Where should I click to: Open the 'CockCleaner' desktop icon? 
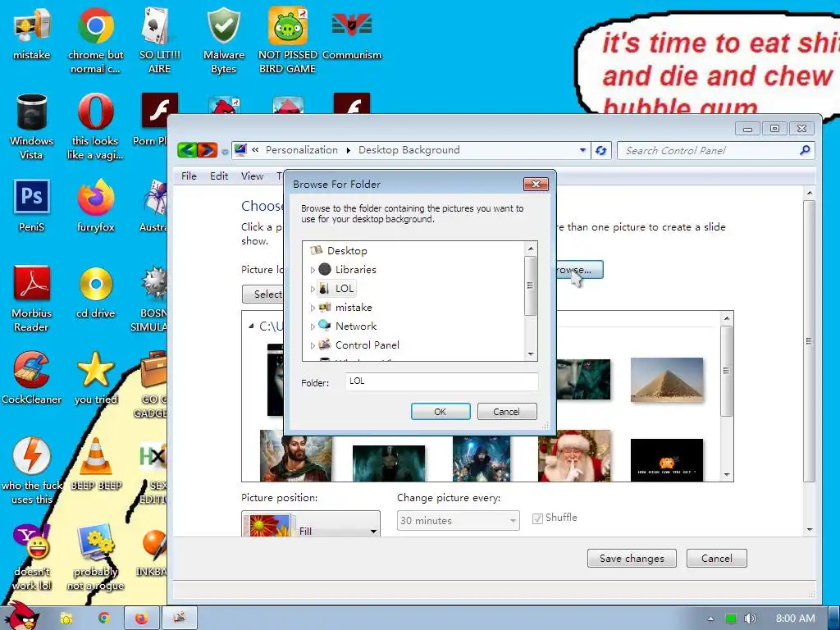click(x=32, y=370)
